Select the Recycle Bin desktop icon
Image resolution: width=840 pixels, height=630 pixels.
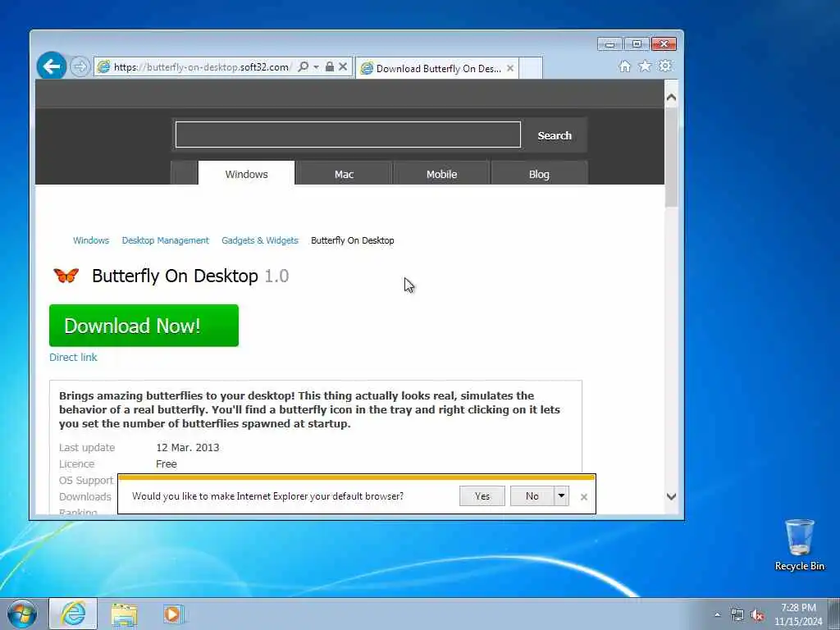click(799, 545)
